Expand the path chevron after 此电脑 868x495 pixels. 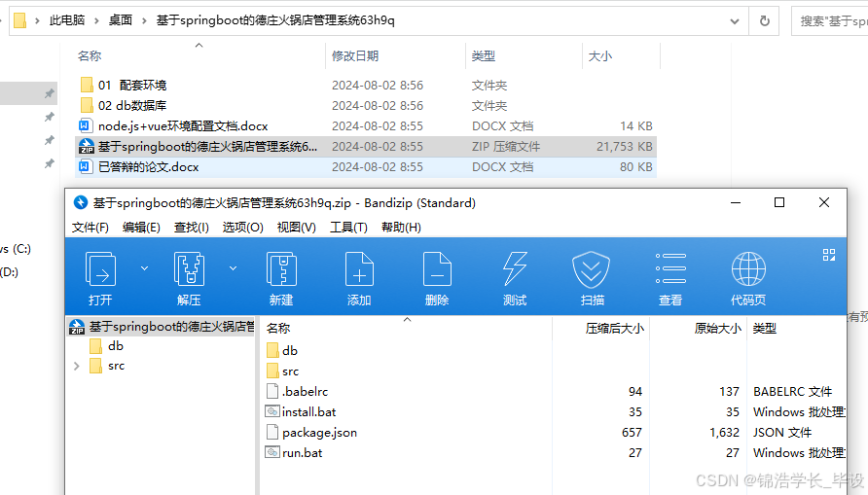coord(96,21)
